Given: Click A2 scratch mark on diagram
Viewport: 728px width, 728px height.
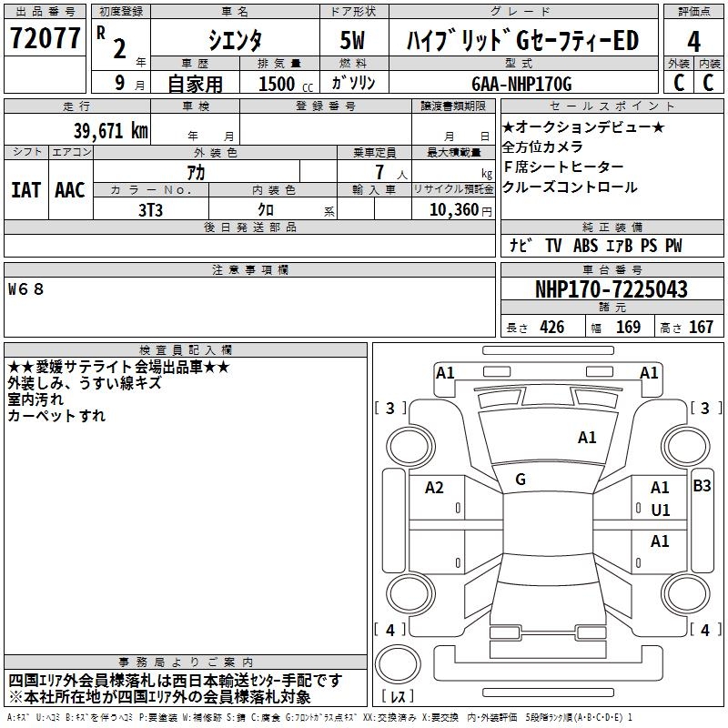Looking at the screenshot, I should (x=434, y=488).
